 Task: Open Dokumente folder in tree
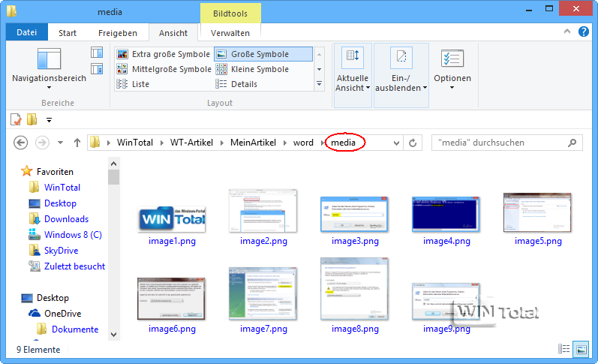coord(75,329)
